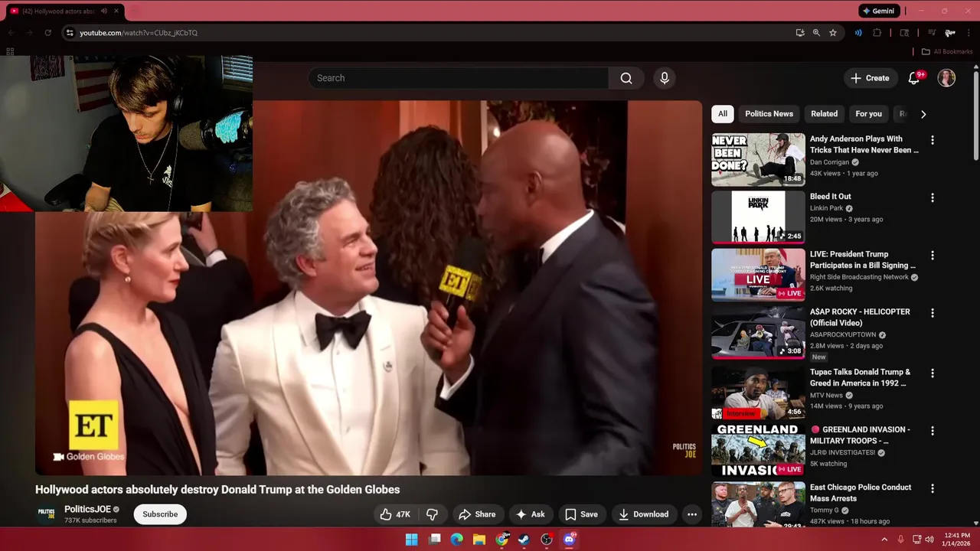The image size is (980, 551).
Task: Open the Andy Anderson Plays With Tricks thumbnail
Action: pos(758,159)
